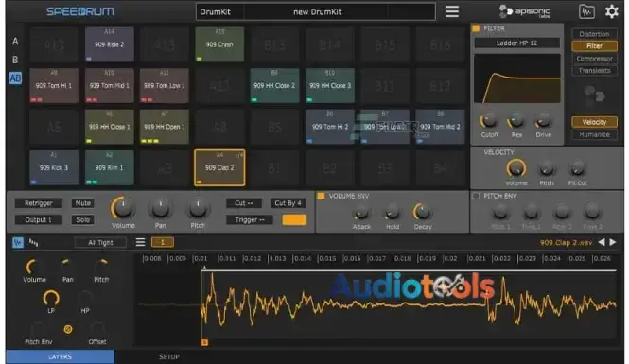Open the Cut -- group dropdown
Viewport: 629px width, 364px height.
244,203
